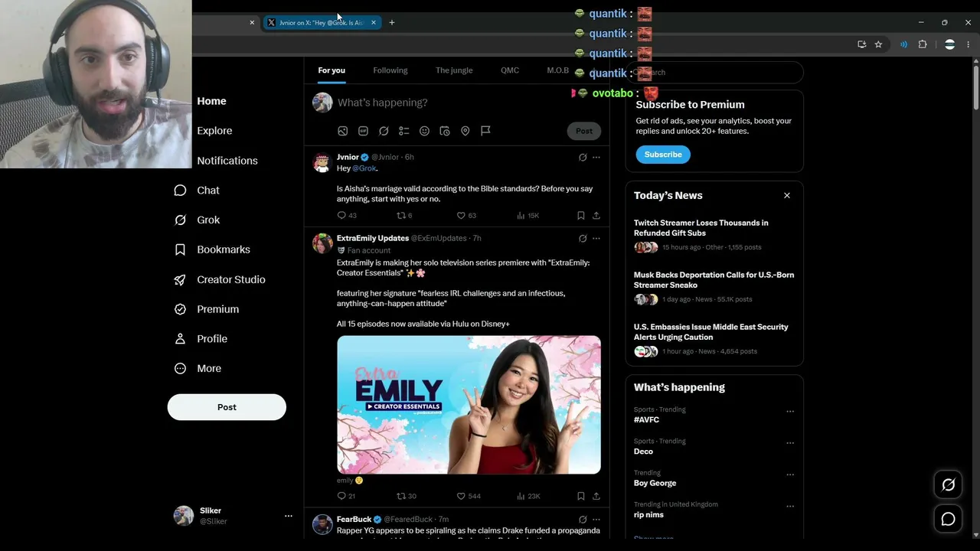Viewport: 980px width, 551px height.
Task: Open the ExtraEmily Creator Essentials image
Action: [x=469, y=405]
